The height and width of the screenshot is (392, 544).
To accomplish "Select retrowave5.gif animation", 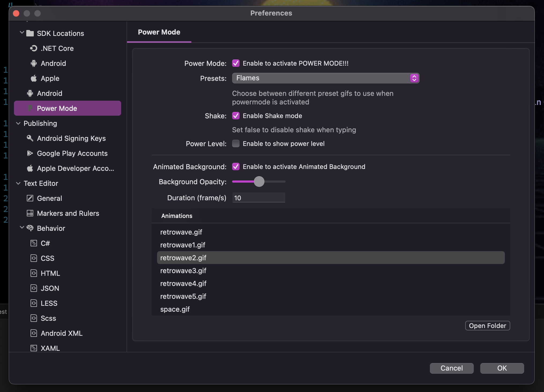I will coord(331,296).
